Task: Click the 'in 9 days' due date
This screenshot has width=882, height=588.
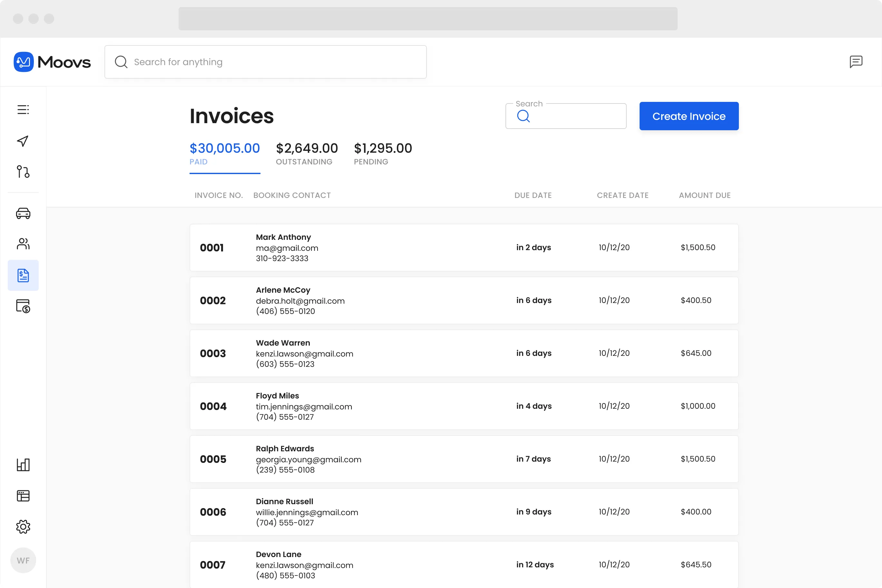Action: point(534,512)
